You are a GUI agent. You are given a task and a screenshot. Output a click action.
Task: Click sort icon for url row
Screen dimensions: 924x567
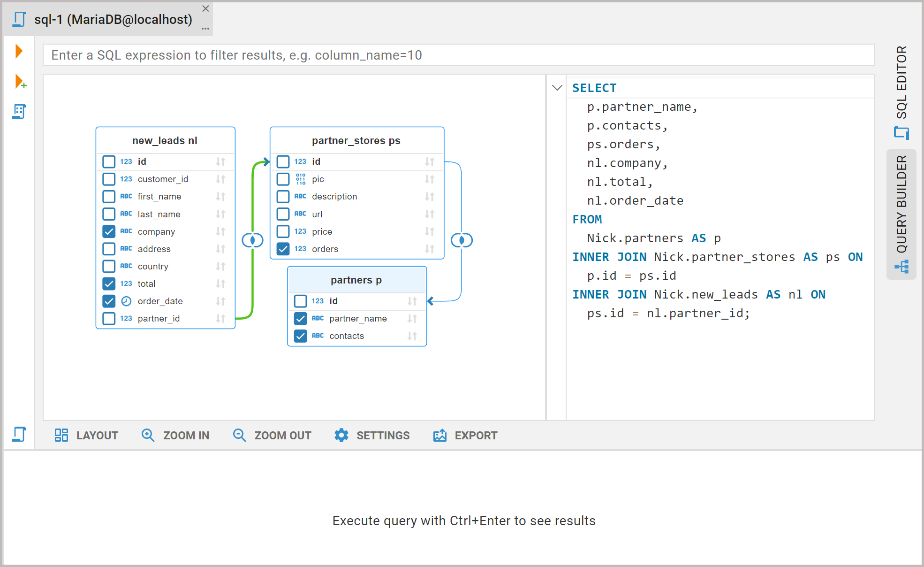(429, 215)
